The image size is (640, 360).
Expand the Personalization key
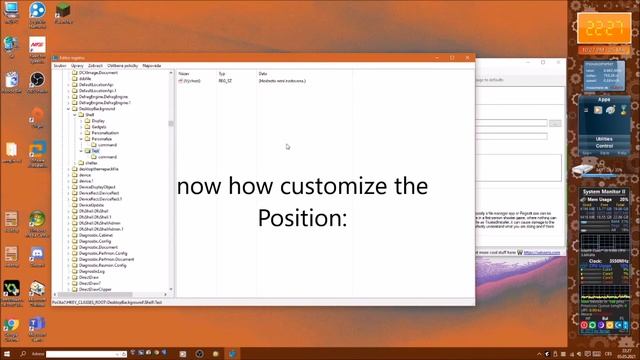click(x=81, y=133)
